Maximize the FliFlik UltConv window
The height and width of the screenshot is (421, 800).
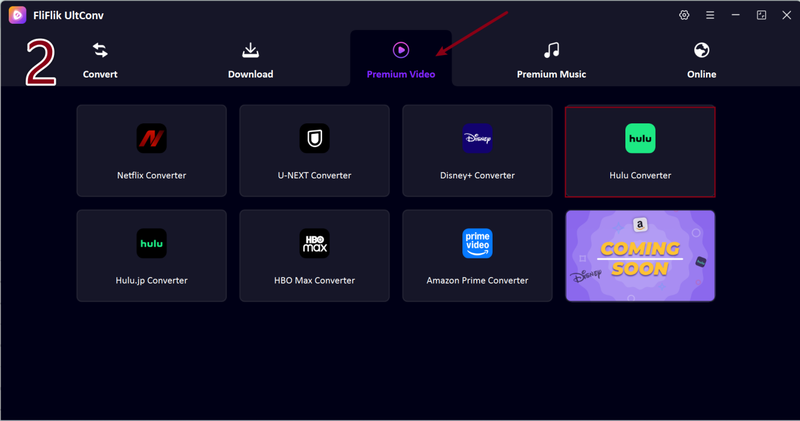pyautogui.click(x=761, y=15)
